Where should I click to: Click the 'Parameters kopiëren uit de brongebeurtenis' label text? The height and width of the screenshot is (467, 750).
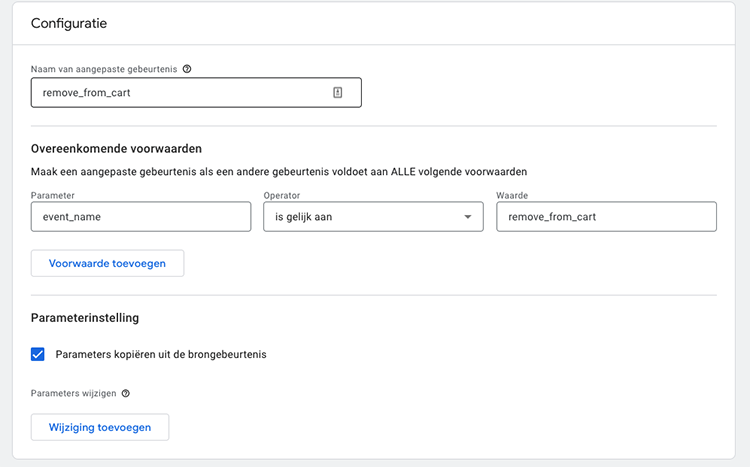pos(161,354)
